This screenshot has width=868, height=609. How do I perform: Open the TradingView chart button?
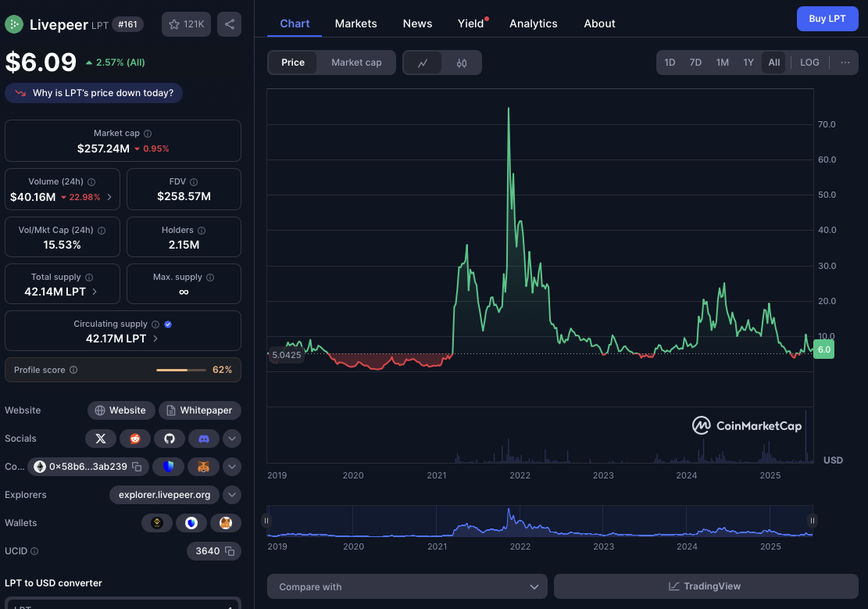coord(705,586)
